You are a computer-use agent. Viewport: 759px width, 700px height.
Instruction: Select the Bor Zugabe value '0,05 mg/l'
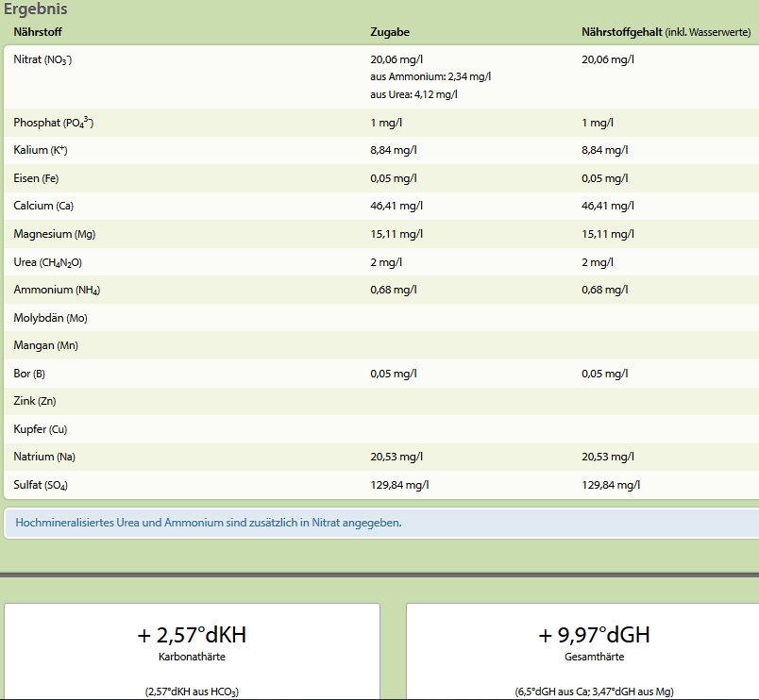click(x=394, y=374)
